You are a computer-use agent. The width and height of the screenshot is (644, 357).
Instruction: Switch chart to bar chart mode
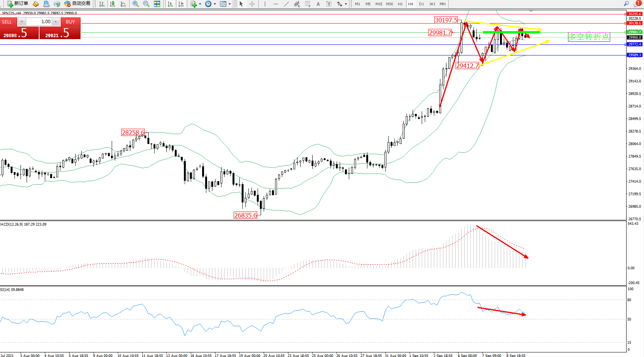pos(102,4)
